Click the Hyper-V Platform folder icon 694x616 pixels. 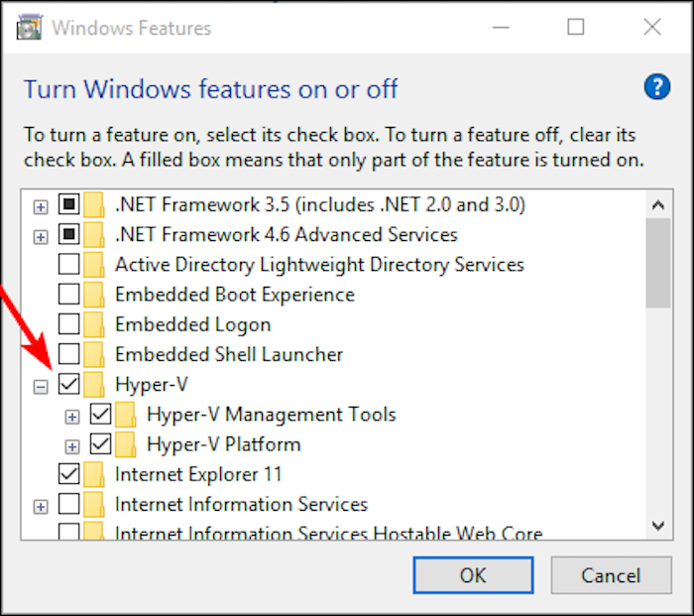(x=126, y=444)
